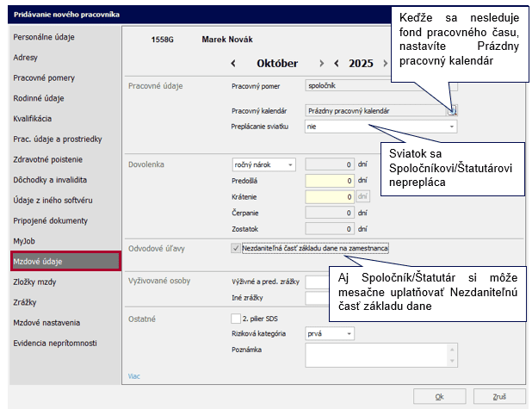Open Pracovný kalendár picker button
The width and height of the screenshot is (532, 415).
pos(452,110)
